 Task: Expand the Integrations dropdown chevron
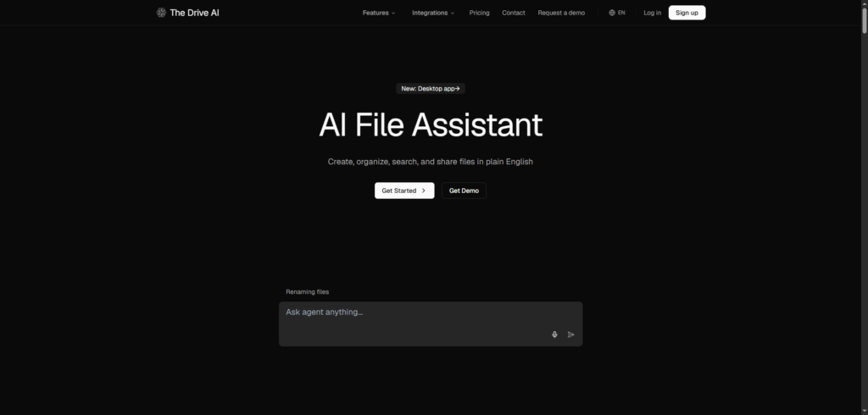coord(453,14)
